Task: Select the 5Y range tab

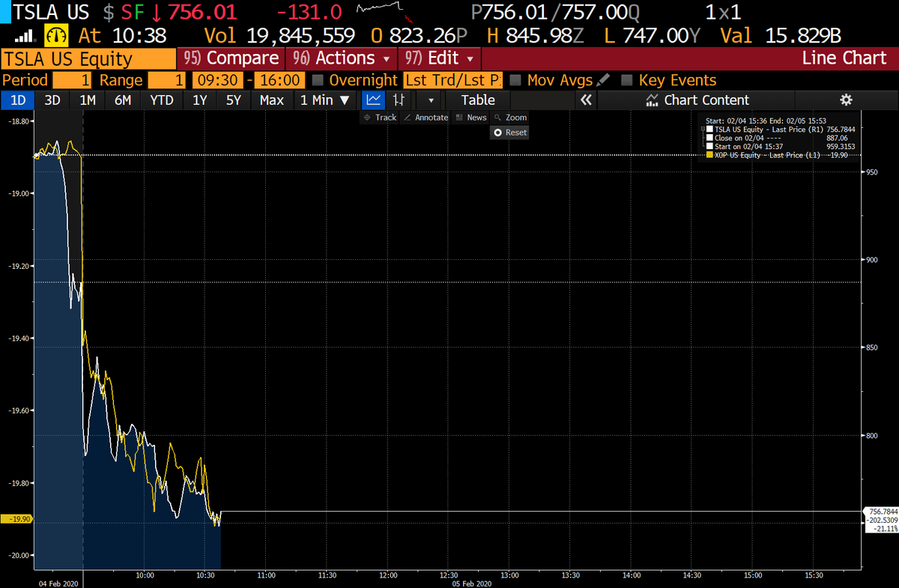Action: (234, 100)
